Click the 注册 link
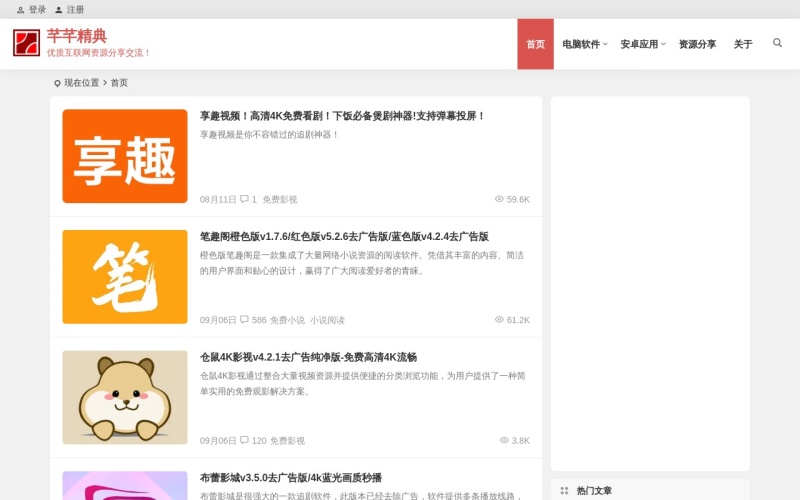 (75, 10)
